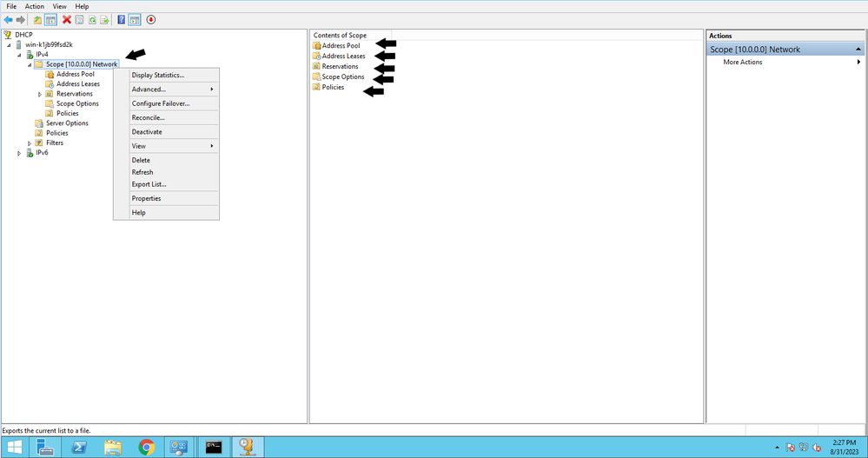Open the Advanced submenu in context menu
The height and width of the screenshot is (458, 868).
pyautogui.click(x=149, y=89)
